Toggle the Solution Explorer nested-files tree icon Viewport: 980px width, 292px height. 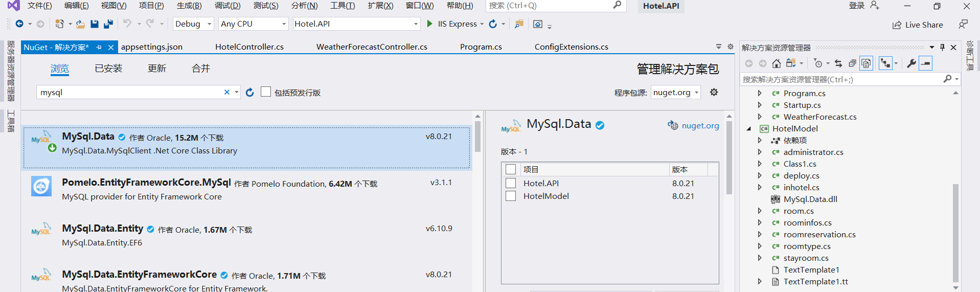point(885,63)
